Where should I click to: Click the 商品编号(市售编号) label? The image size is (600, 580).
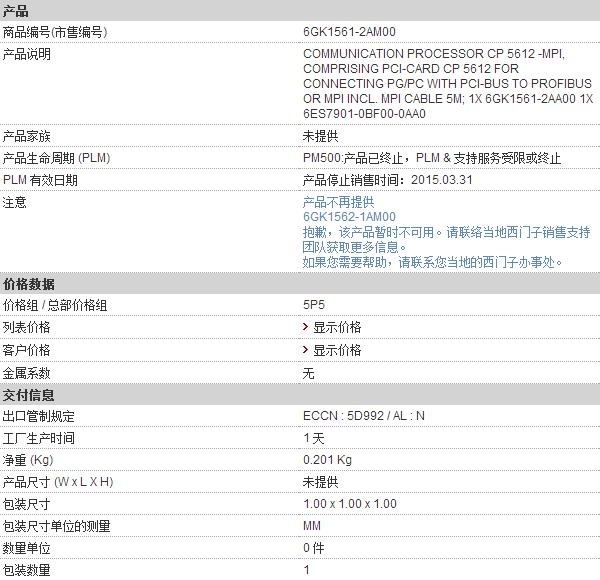(x=55, y=32)
